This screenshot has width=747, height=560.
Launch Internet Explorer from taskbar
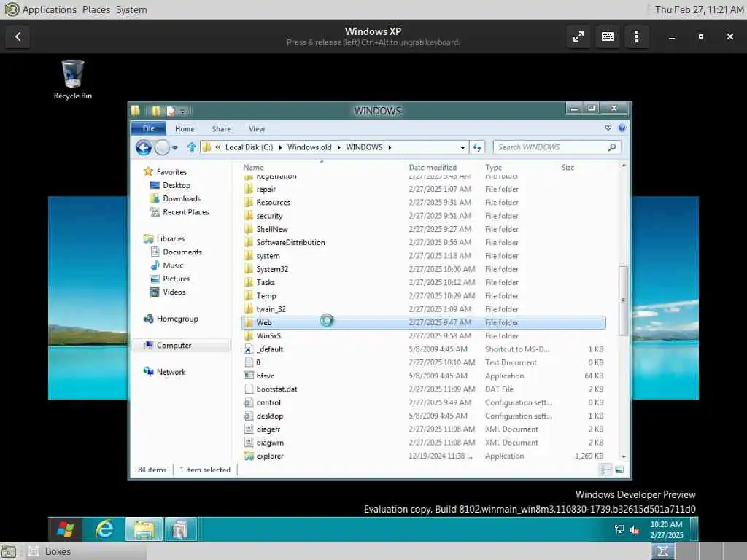tap(104, 529)
